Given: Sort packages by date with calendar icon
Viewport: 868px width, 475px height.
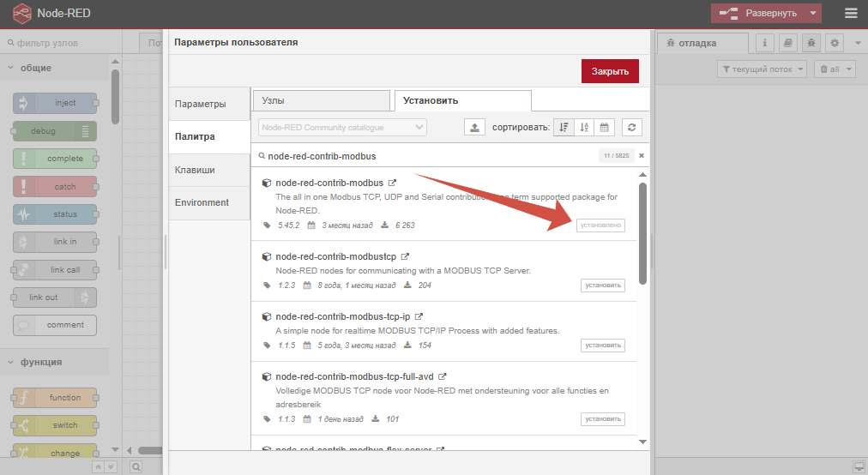Looking at the screenshot, I should 604,127.
